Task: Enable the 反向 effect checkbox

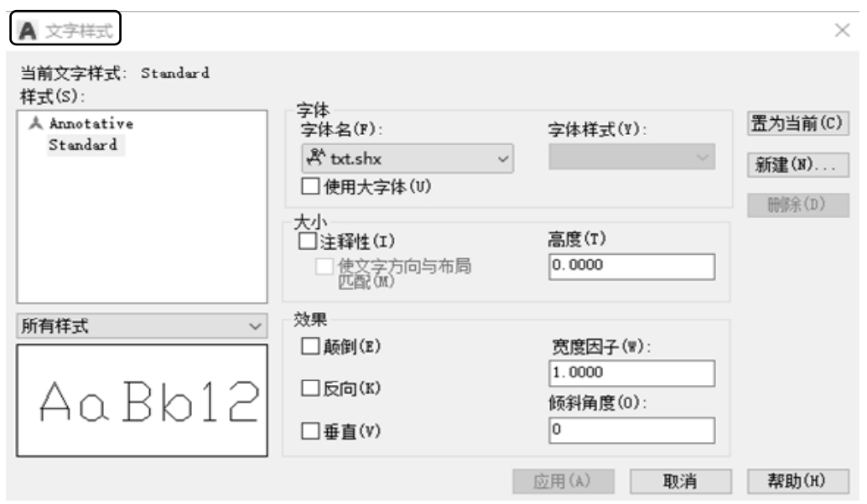Action: pyautogui.click(x=309, y=389)
